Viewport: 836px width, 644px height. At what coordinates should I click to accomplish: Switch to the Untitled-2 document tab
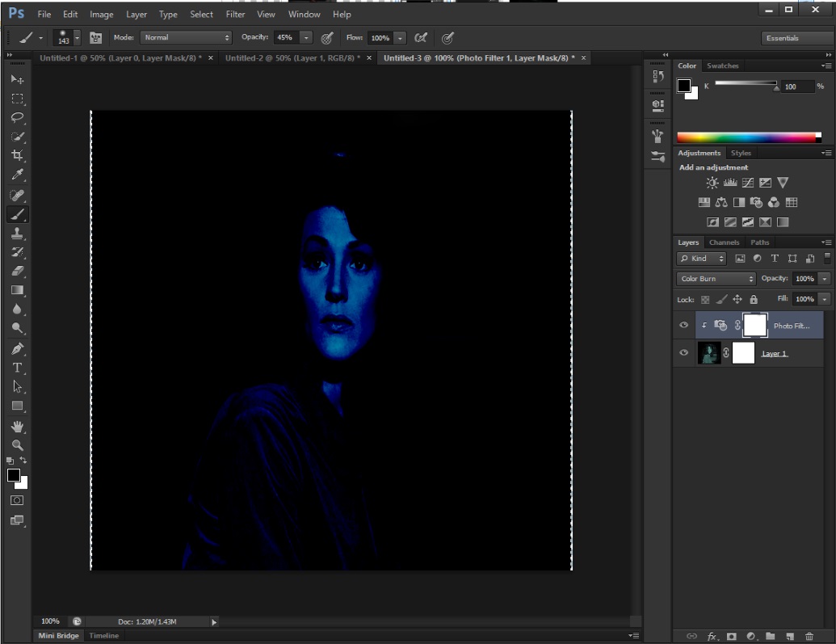point(292,58)
